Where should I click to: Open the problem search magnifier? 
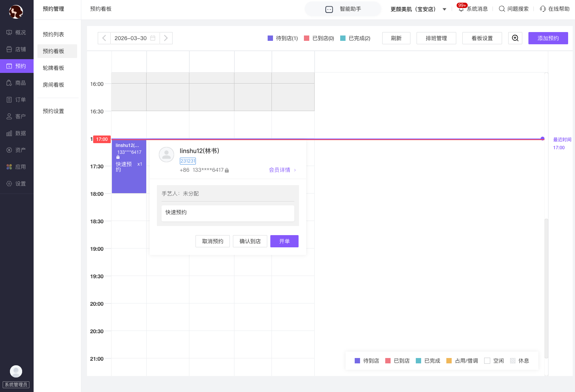[502, 9]
